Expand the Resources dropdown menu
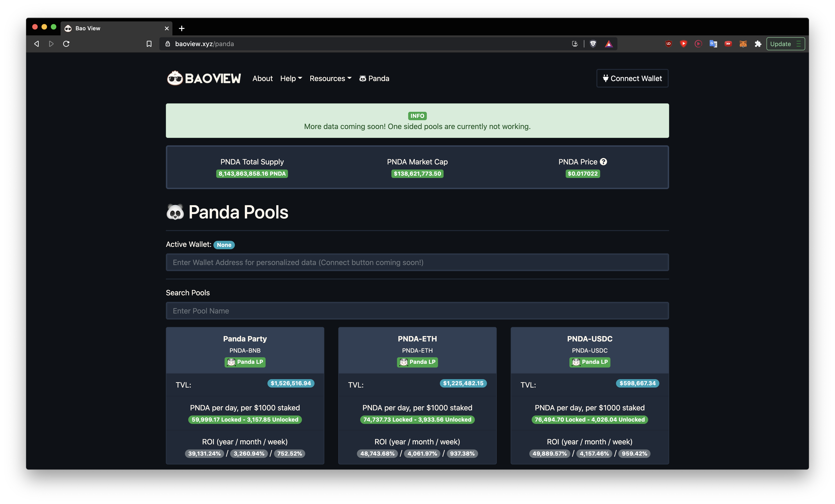This screenshot has height=504, width=835. tap(330, 78)
